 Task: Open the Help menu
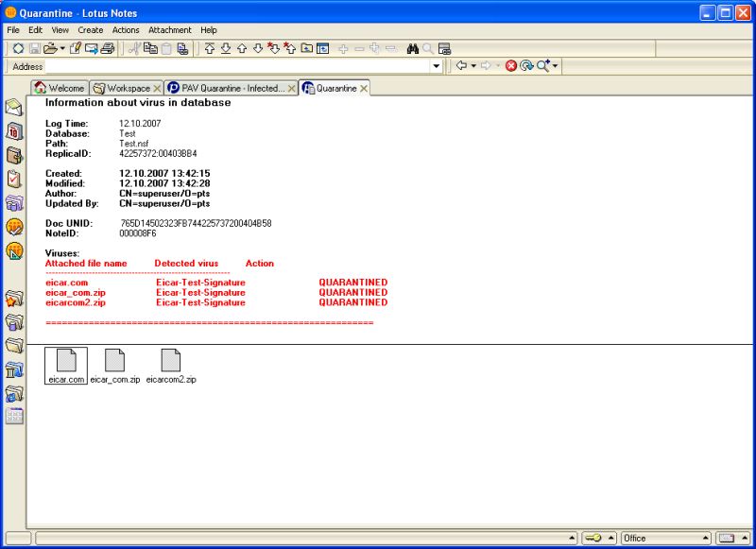(x=209, y=30)
